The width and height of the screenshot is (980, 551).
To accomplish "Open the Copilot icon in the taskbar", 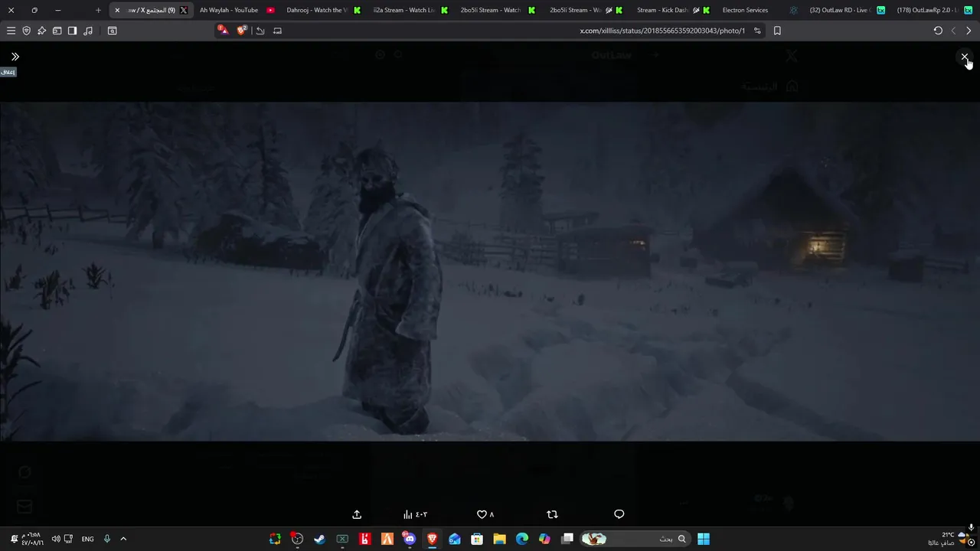I will point(544,539).
